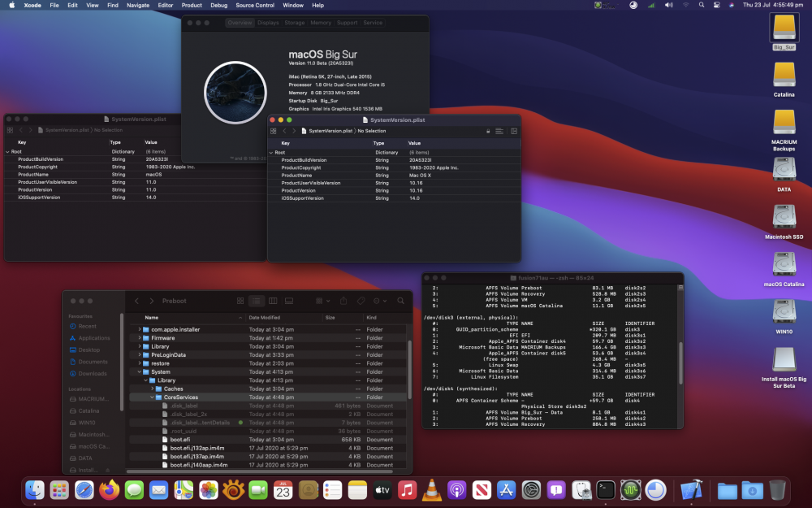812x508 pixels.
Task: Click the Finder share icon
Action: pos(343,301)
